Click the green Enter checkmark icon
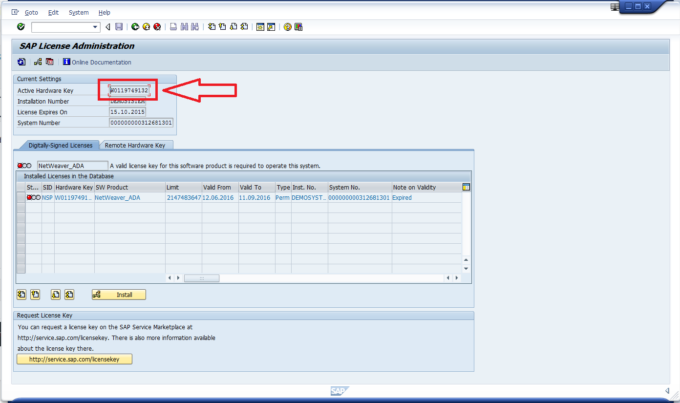680x403 pixels. point(21,27)
